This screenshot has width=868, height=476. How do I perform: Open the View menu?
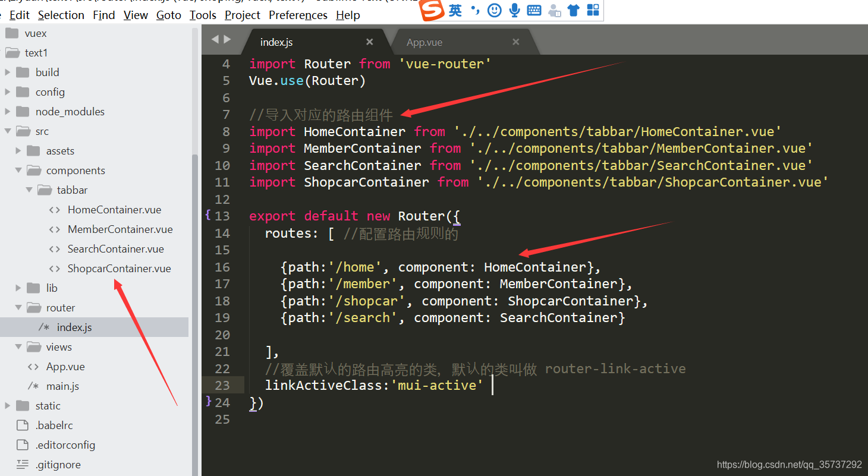(136, 15)
